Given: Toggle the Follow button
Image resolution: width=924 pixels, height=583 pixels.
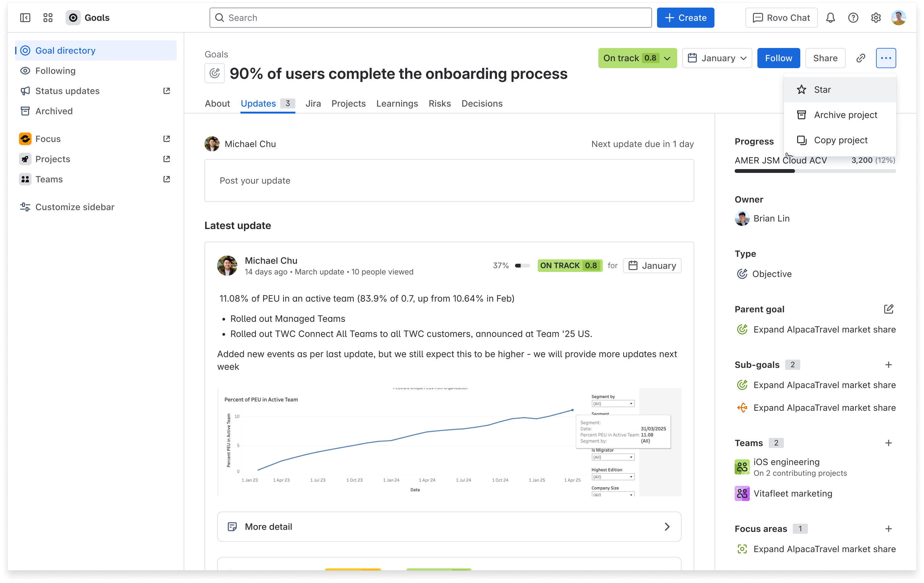Looking at the screenshot, I should coord(778,58).
